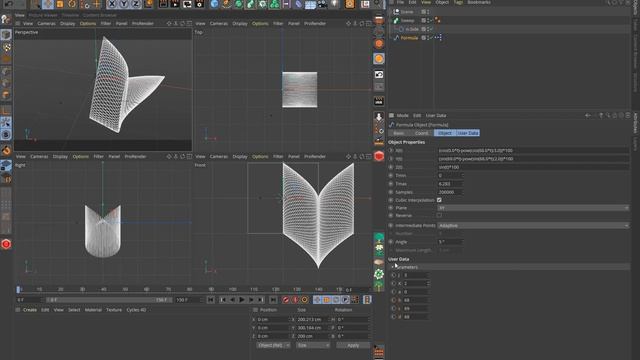Enable the Cubic Interpolation checkbox
The image size is (640, 360).
(x=439, y=200)
